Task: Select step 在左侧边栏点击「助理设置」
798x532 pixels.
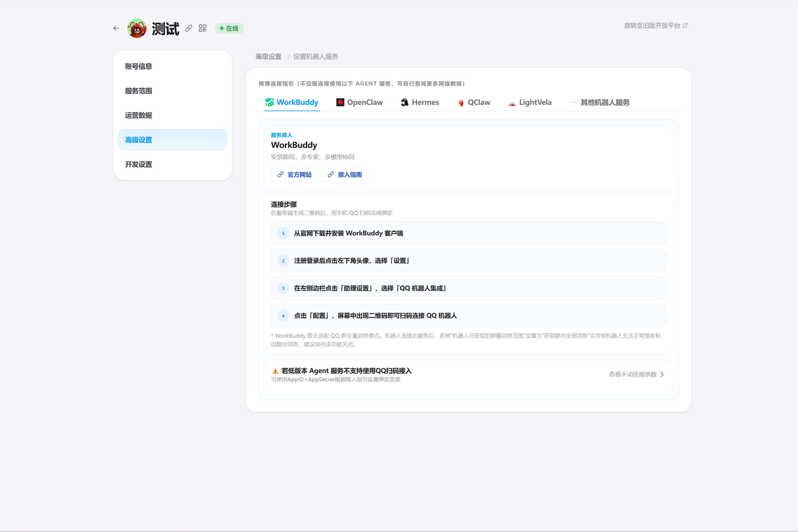Action: tap(468, 288)
